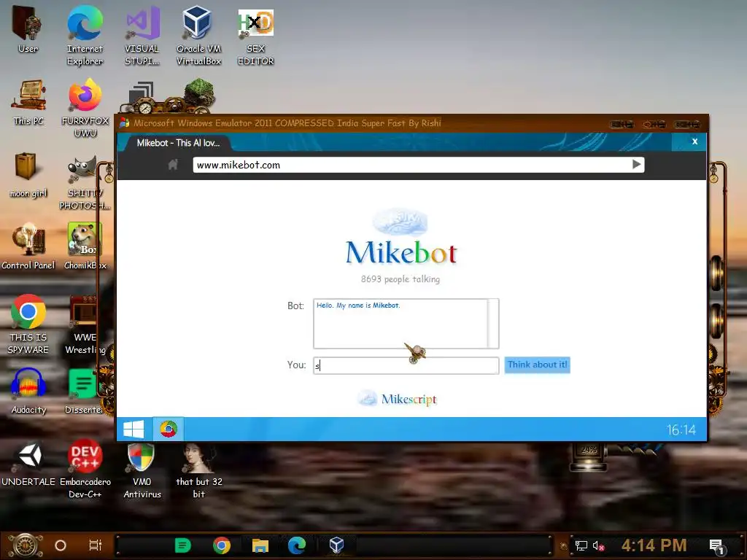
Task: Launch Audacity from the desktop
Action: [28, 391]
